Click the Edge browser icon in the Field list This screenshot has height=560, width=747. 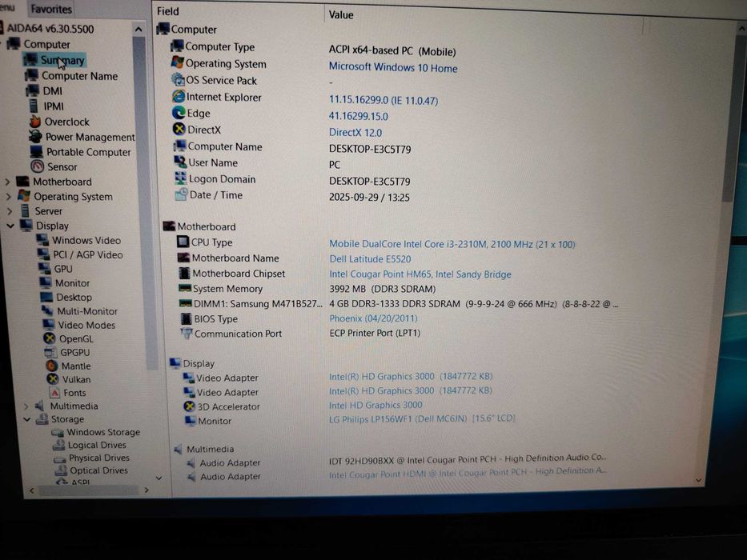(x=179, y=113)
